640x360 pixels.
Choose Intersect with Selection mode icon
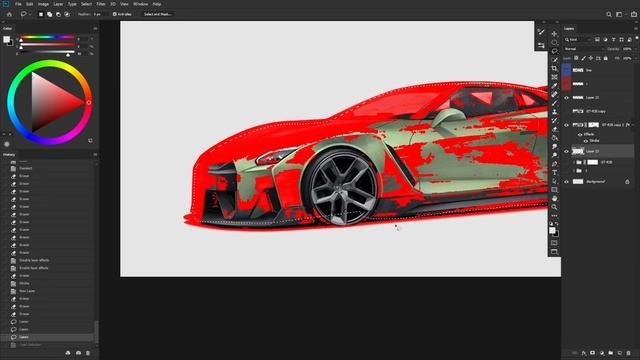click(x=67, y=14)
